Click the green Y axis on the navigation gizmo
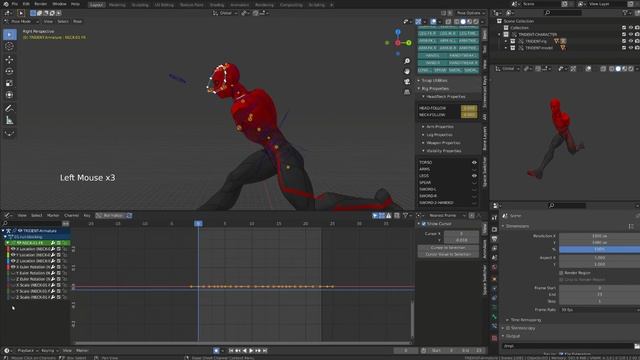 [x=409, y=43]
